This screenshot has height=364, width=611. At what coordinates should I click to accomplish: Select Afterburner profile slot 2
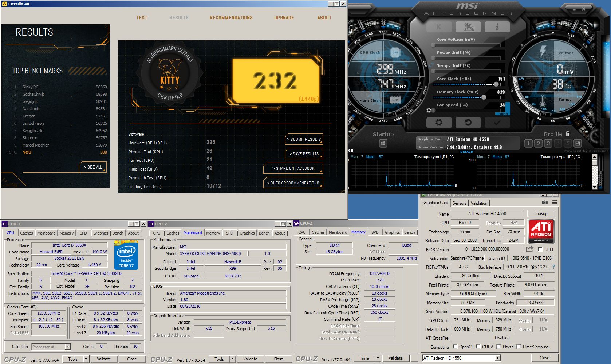tap(538, 143)
